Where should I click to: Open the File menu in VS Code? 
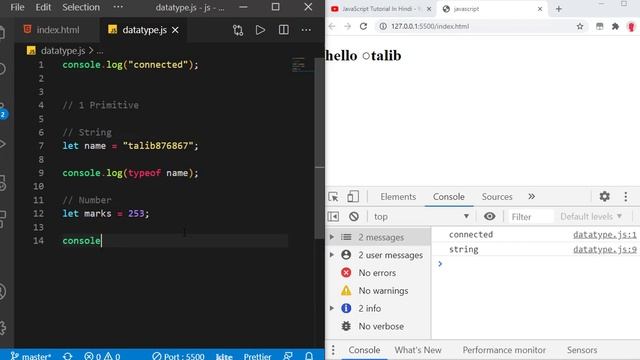pyautogui.click(x=17, y=7)
